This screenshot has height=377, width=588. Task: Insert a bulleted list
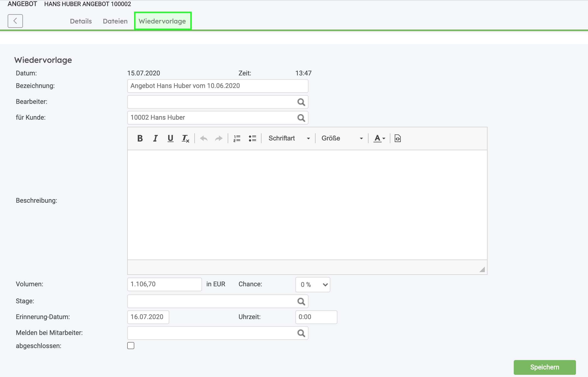tap(253, 139)
